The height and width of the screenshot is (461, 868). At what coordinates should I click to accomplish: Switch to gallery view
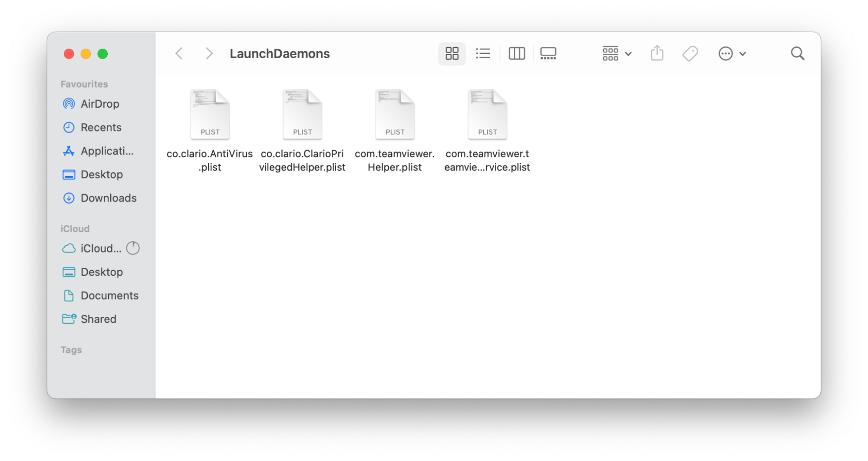pos(548,53)
